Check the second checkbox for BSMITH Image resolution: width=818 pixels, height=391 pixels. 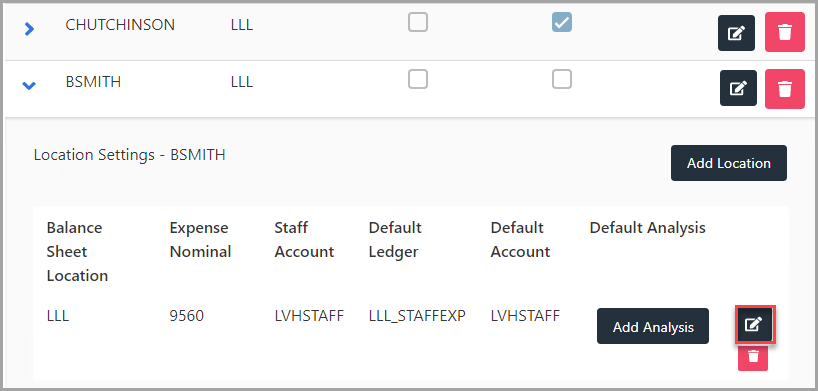[562, 79]
